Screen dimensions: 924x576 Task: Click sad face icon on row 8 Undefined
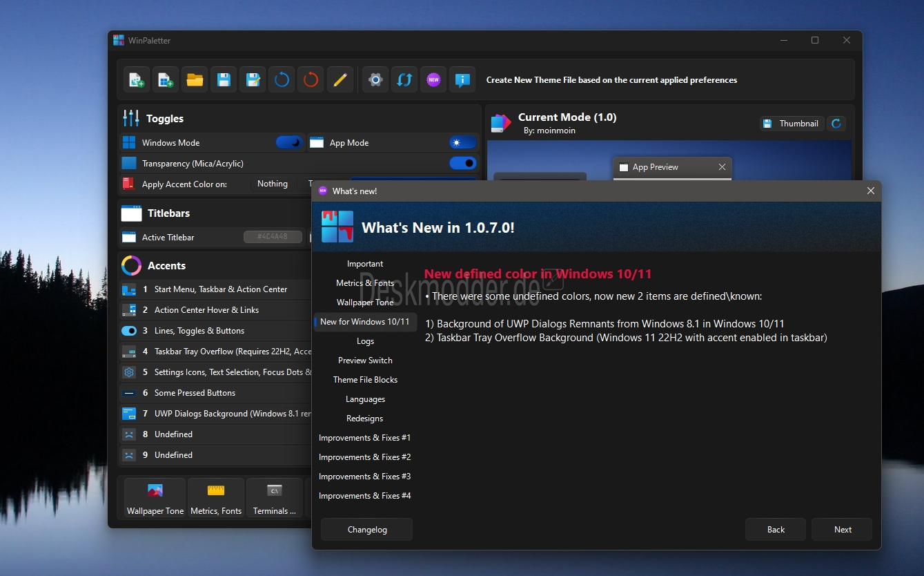pos(129,434)
